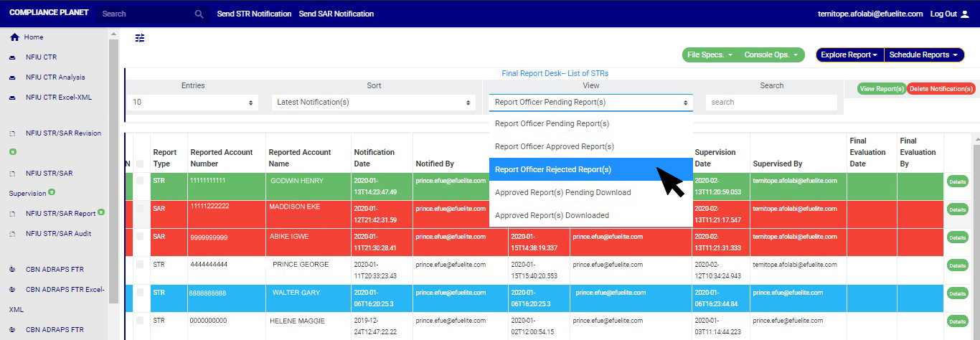Screen dimensions: 980x340
Task: Expand the Explore Report dropdown
Action: (x=849, y=55)
